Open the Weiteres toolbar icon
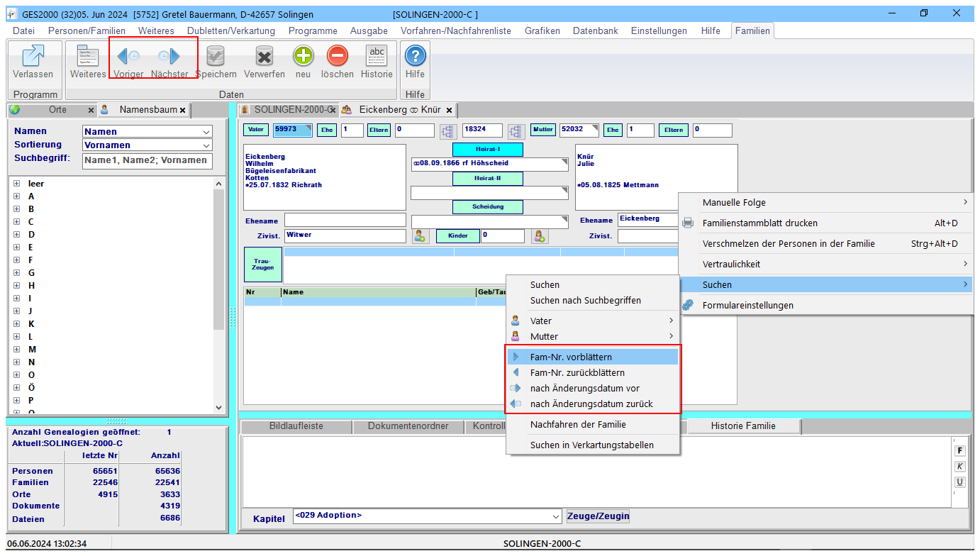The height and width of the screenshot is (556, 980). coord(88,56)
